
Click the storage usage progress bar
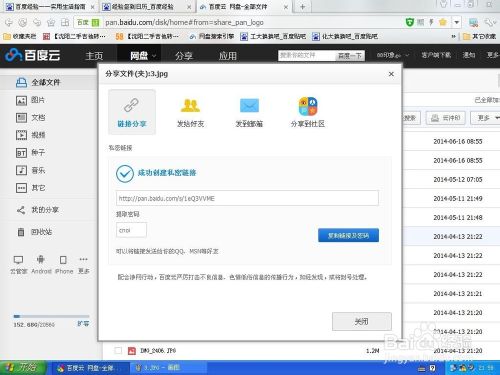click(x=51, y=316)
